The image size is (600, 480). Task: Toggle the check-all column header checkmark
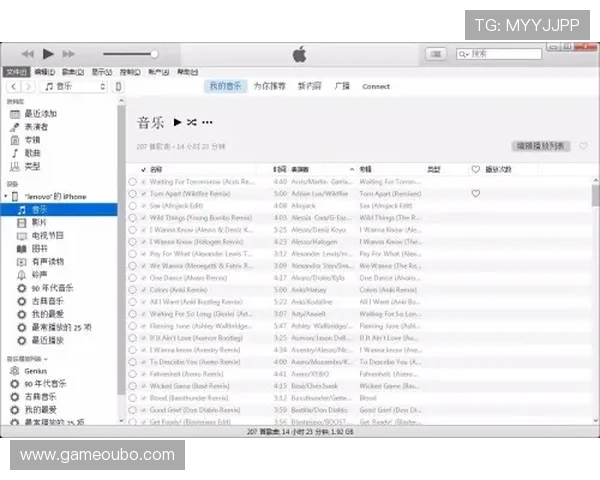(x=143, y=170)
